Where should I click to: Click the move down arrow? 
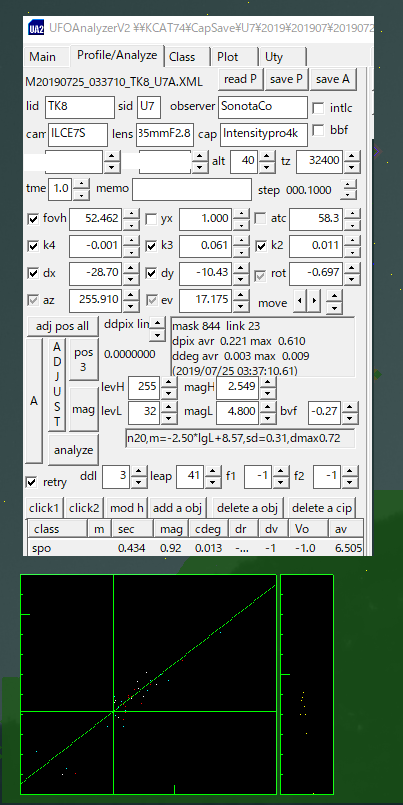click(334, 306)
